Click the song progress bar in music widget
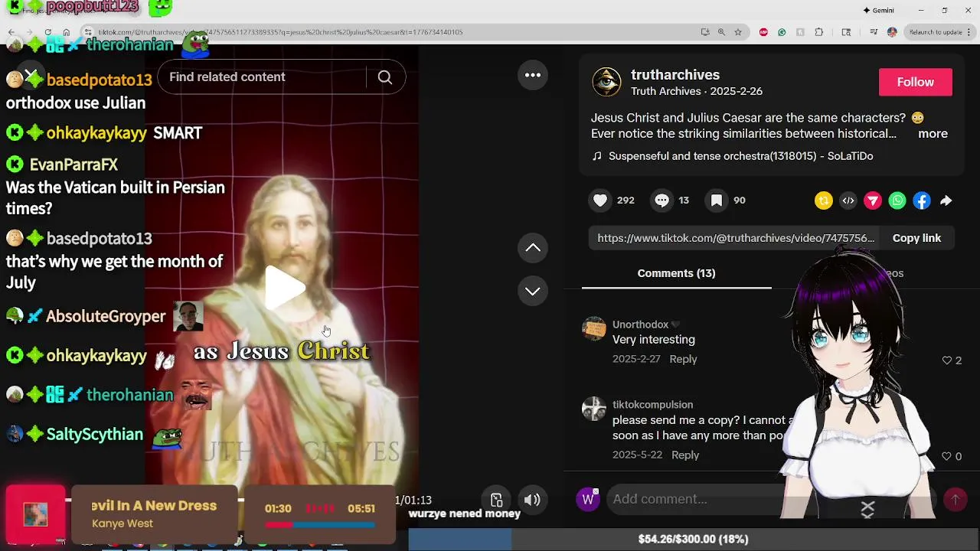The width and height of the screenshot is (980, 551). click(x=320, y=525)
